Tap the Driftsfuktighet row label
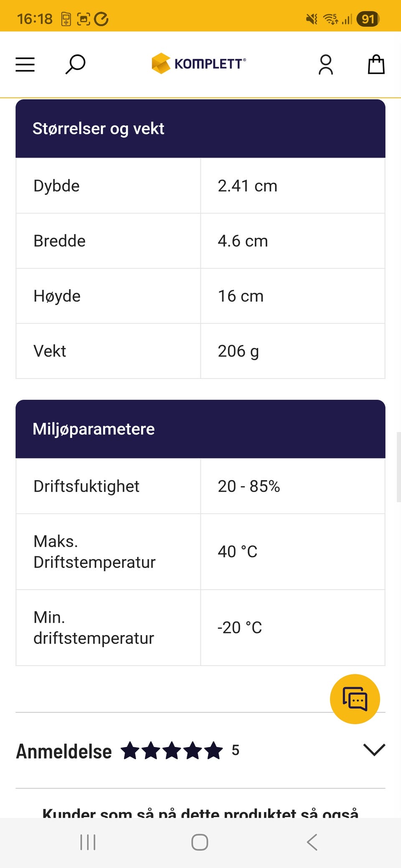The width and height of the screenshot is (401, 868). 86,486
